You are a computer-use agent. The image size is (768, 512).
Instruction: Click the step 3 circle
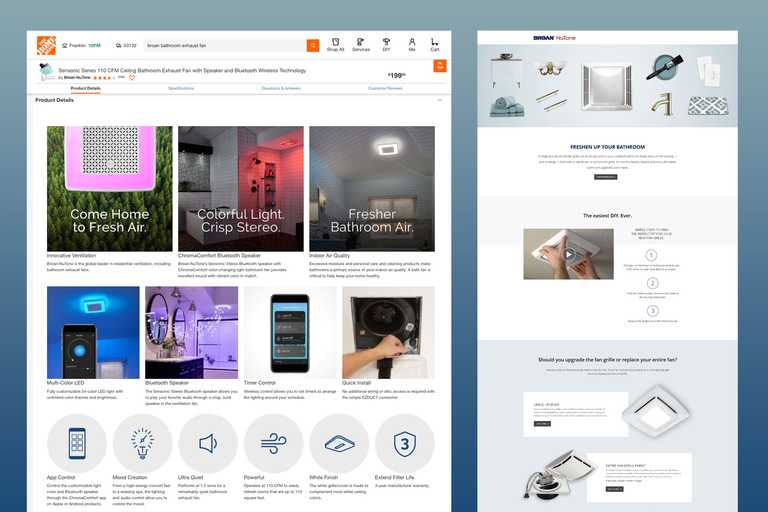(652, 311)
